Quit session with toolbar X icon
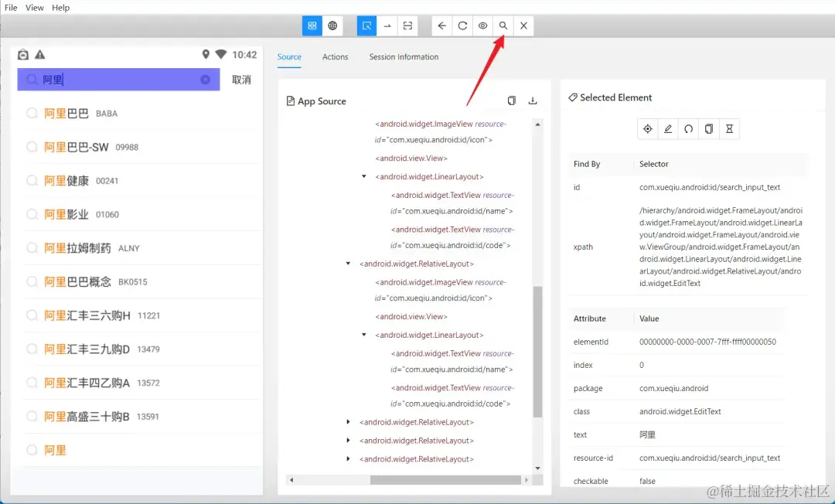Screen dimensions: 835x504 523,26
